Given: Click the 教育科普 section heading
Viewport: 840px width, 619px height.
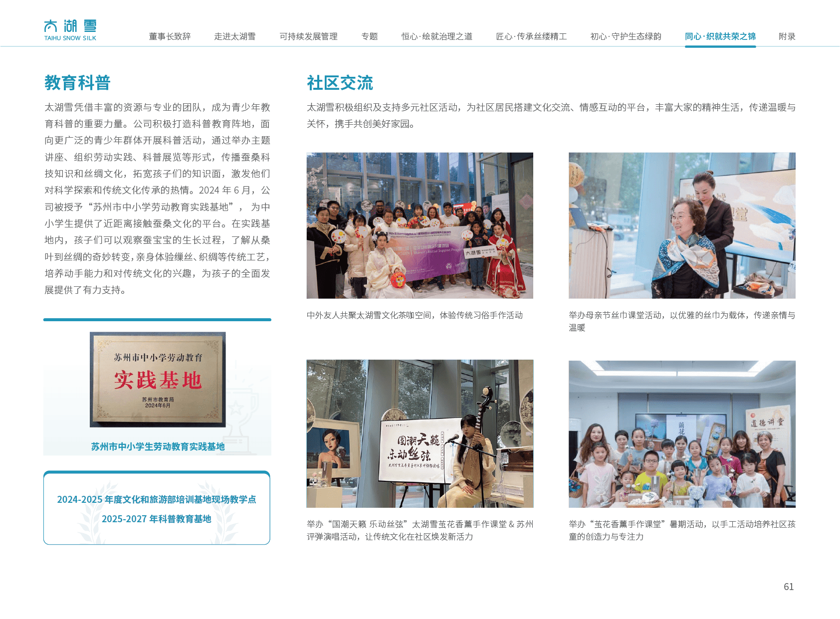Looking at the screenshot, I should (77, 82).
